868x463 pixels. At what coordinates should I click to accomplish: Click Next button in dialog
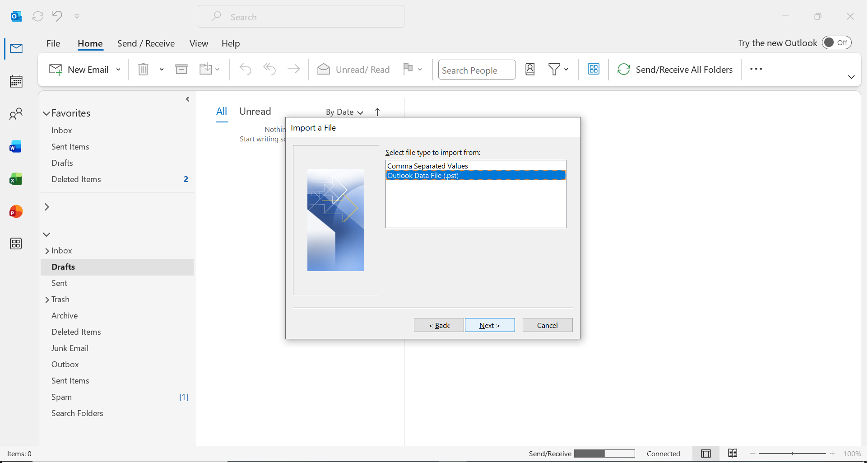point(490,325)
